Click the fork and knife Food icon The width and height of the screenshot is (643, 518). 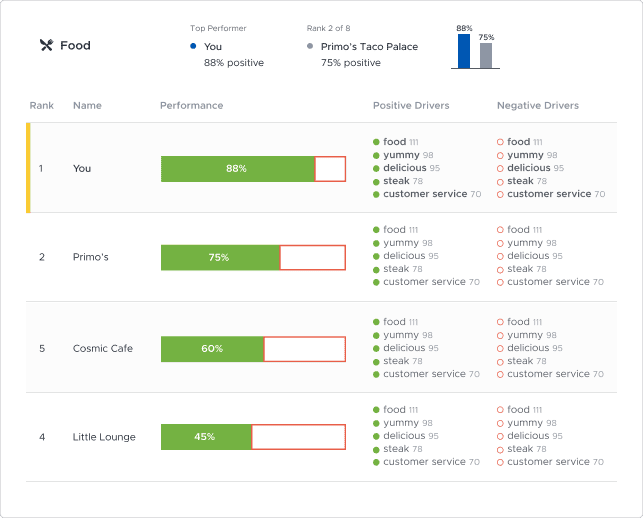pyautogui.click(x=45, y=45)
